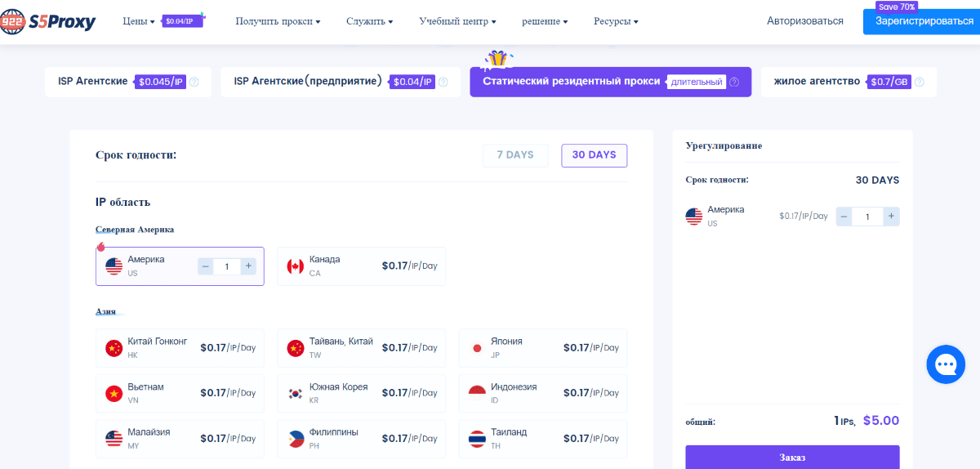The image size is (980, 469).
Task: Click the flag icon beside Китай Гонконг
Action: (x=114, y=349)
